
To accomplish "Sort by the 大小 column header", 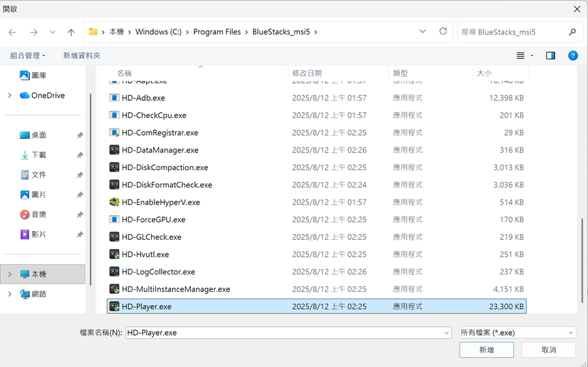I will (484, 73).
